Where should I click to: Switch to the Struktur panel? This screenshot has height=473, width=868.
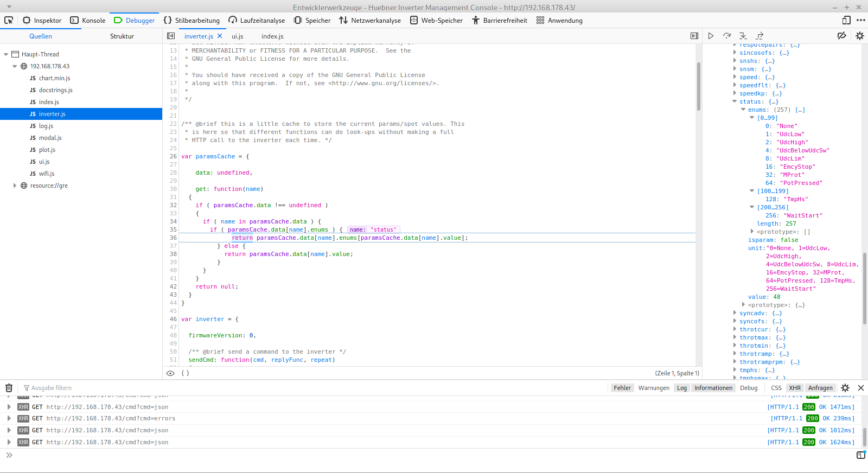[122, 36]
